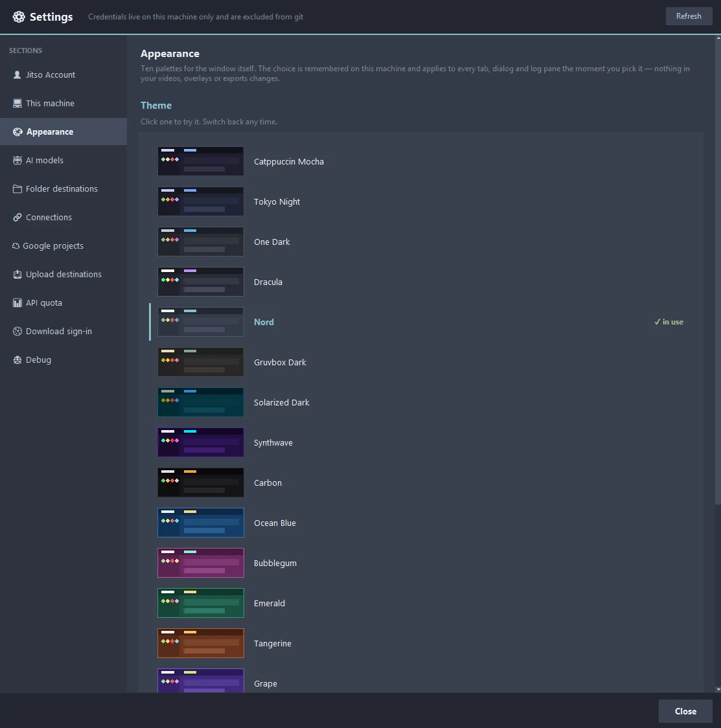Click the Folder destinations folder icon
The image size is (721, 728).
click(x=17, y=188)
